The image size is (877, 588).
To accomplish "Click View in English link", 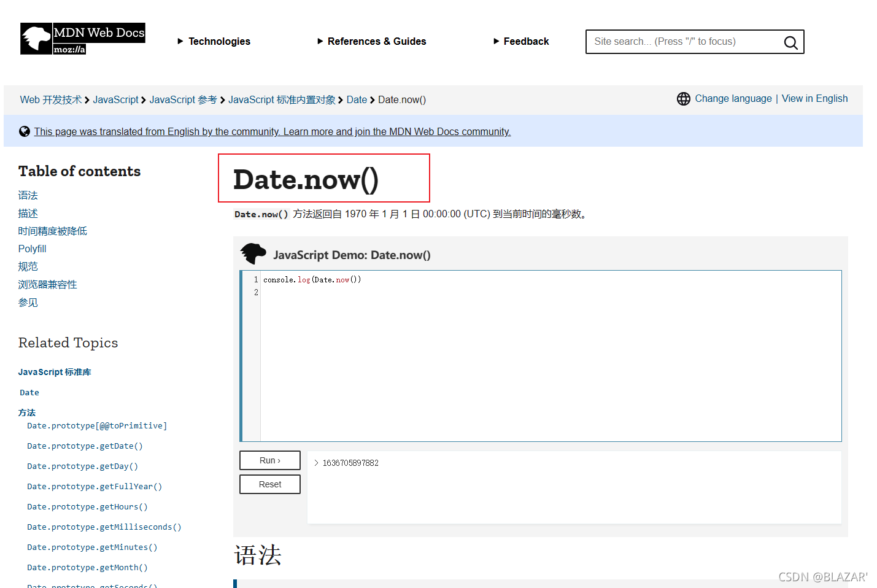I will [814, 98].
